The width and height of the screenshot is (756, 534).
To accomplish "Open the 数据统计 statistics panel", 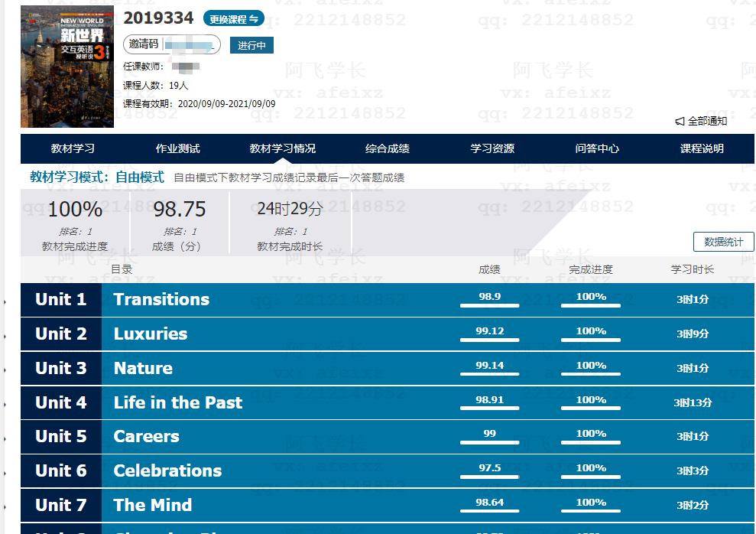I will coord(723,241).
